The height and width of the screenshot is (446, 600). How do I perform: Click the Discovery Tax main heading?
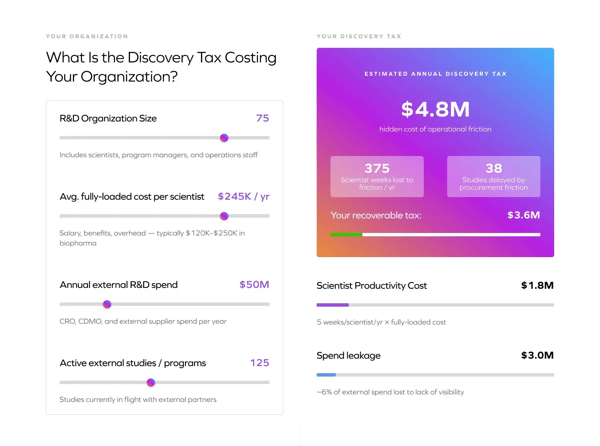(161, 67)
